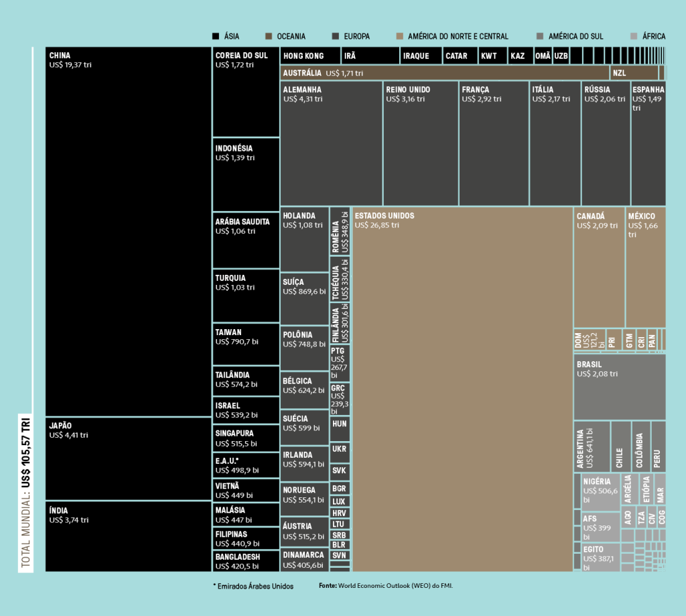Click the Noruega block
The image size is (686, 616).
coord(304,499)
